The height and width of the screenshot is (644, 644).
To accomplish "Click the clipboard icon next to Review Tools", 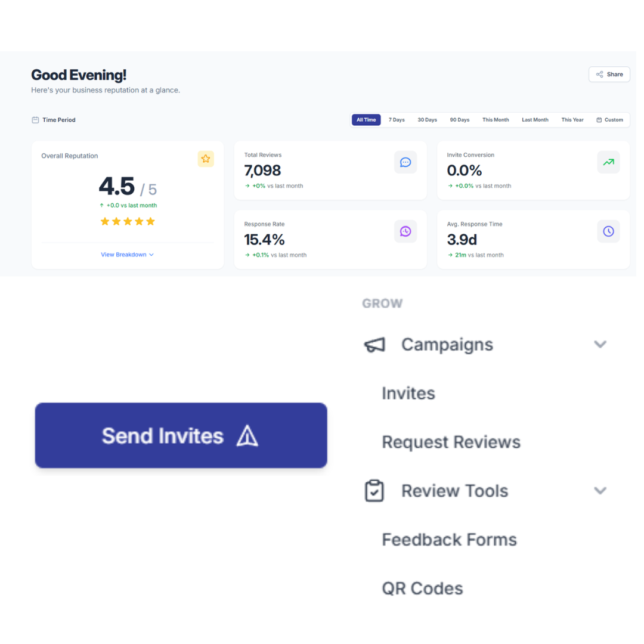I will pos(374,491).
